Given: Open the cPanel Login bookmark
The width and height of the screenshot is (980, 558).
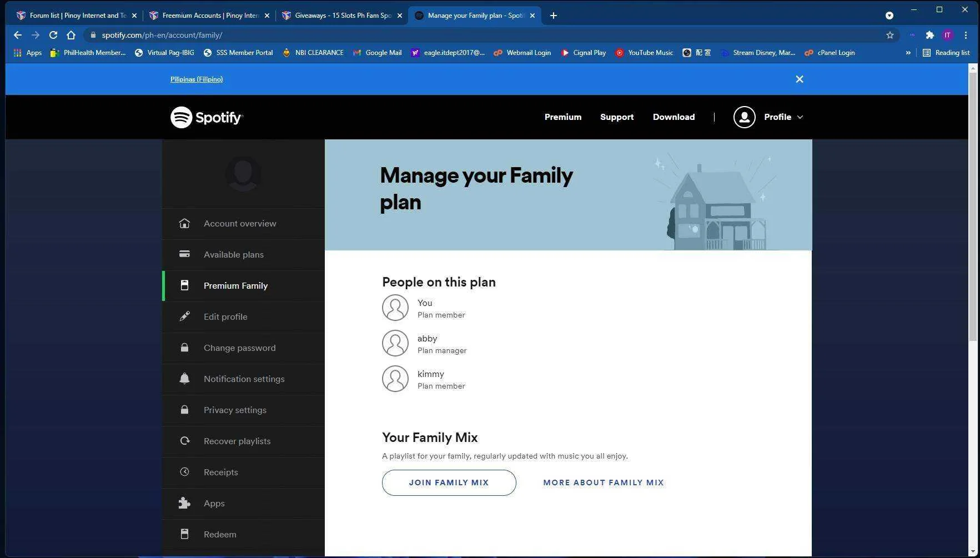Looking at the screenshot, I should pyautogui.click(x=830, y=53).
